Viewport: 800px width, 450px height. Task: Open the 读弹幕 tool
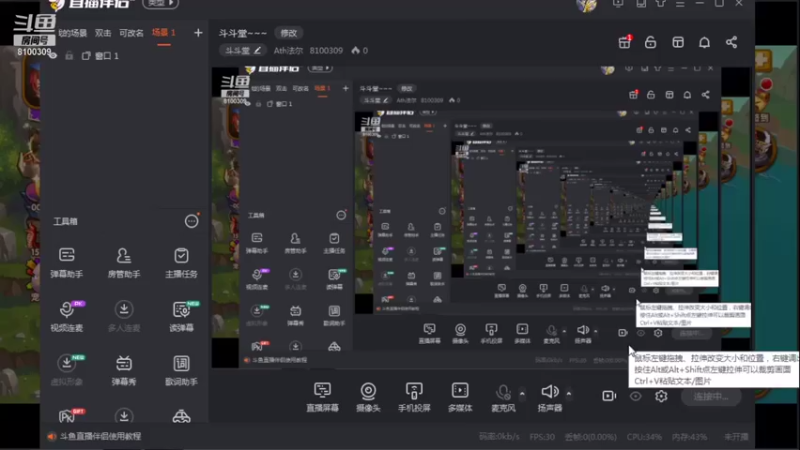[181, 316]
